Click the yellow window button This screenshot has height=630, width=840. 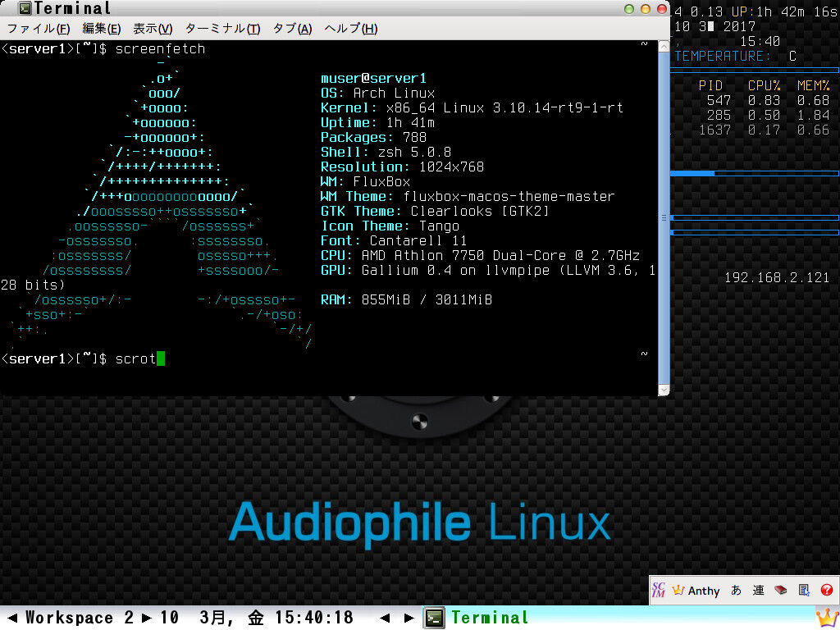click(646, 9)
